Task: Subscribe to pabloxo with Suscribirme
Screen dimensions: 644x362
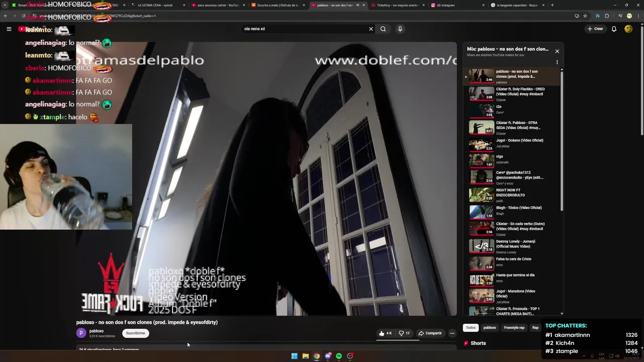Action: [135, 333]
